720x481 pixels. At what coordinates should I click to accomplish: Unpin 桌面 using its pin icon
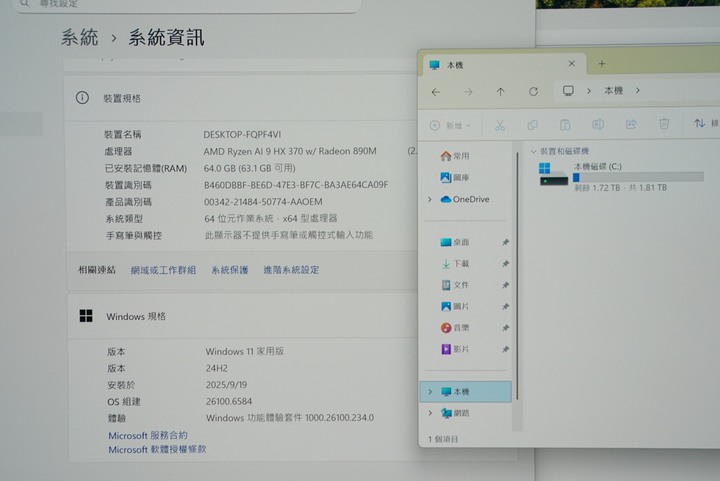[506, 242]
